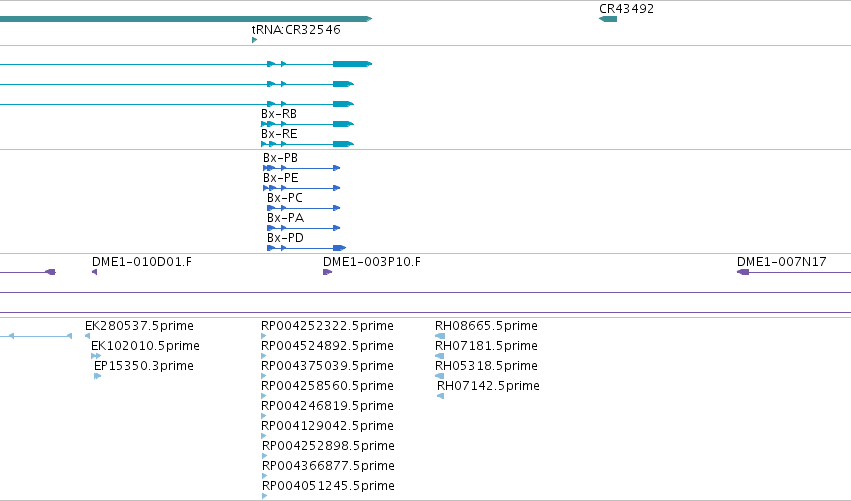Select the tRNA:CR32546 gene arrow
Image resolution: width=851 pixels, height=501 pixels.
pyautogui.click(x=255, y=40)
